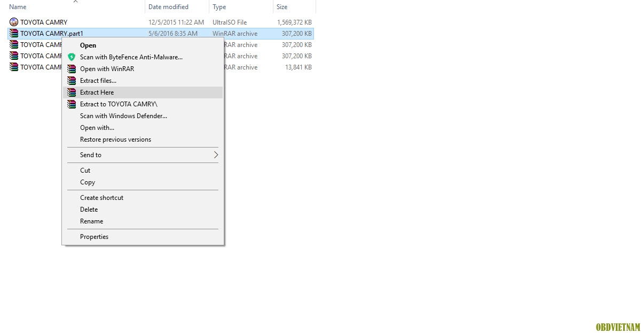Sort files by the Name column header
The height and width of the screenshot is (333, 644).
point(75,7)
